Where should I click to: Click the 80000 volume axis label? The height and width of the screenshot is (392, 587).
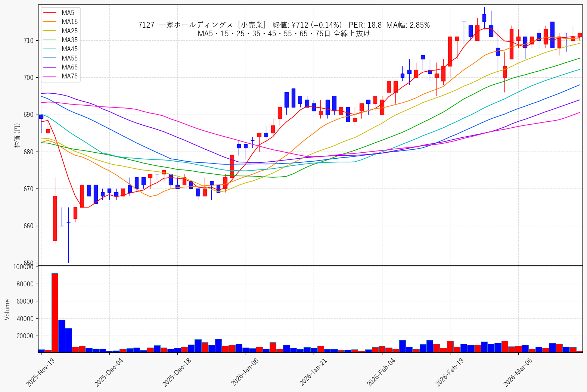pyautogui.click(x=24, y=284)
